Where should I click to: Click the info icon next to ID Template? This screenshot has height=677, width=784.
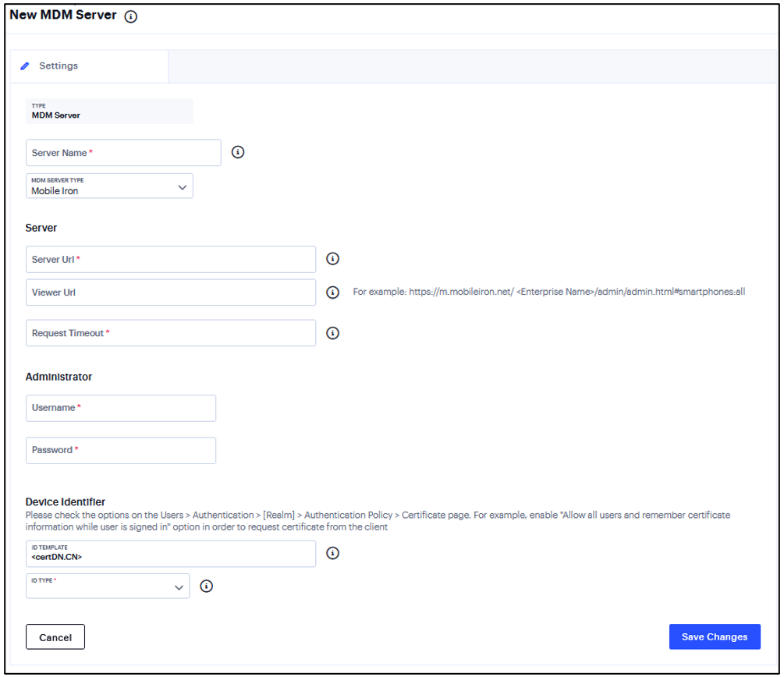tap(333, 553)
